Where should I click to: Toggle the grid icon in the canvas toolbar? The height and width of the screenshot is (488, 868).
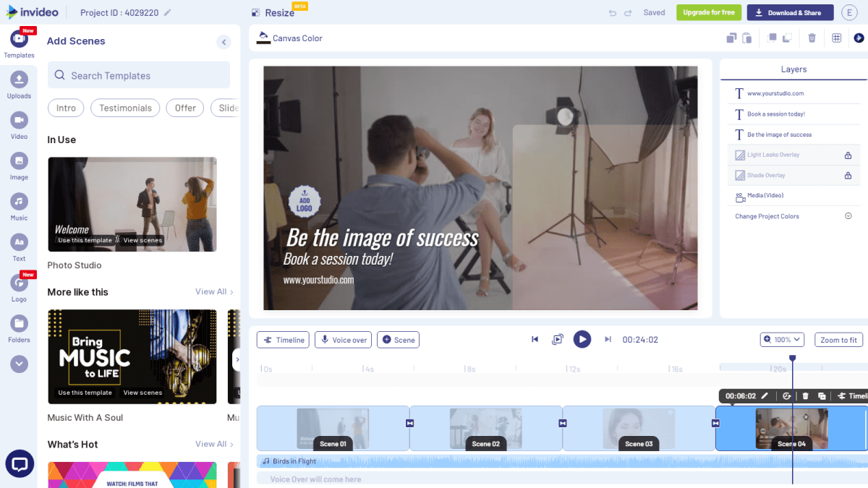coord(836,38)
